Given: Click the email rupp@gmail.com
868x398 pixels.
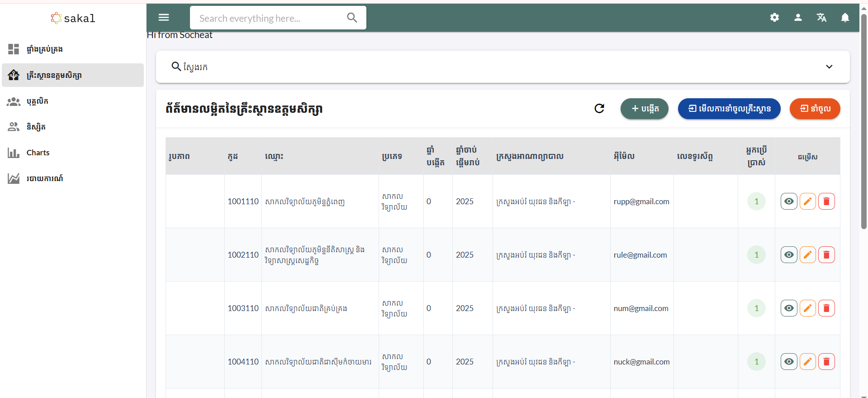Looking at the screenshot, I should point(641,201).
